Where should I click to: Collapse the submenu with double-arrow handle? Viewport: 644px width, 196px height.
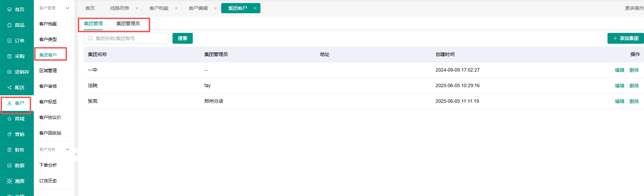click(76, 154)
